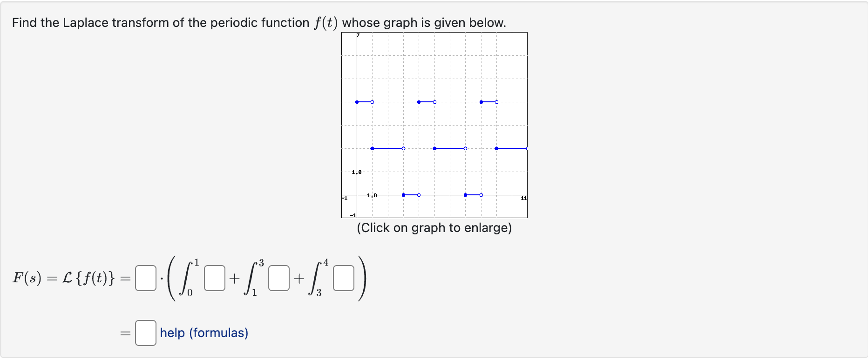This screenshot has height=359, width=868.
Task: Click the integrand box inside the integral from 1 to 3
Action: coord(278,278)
